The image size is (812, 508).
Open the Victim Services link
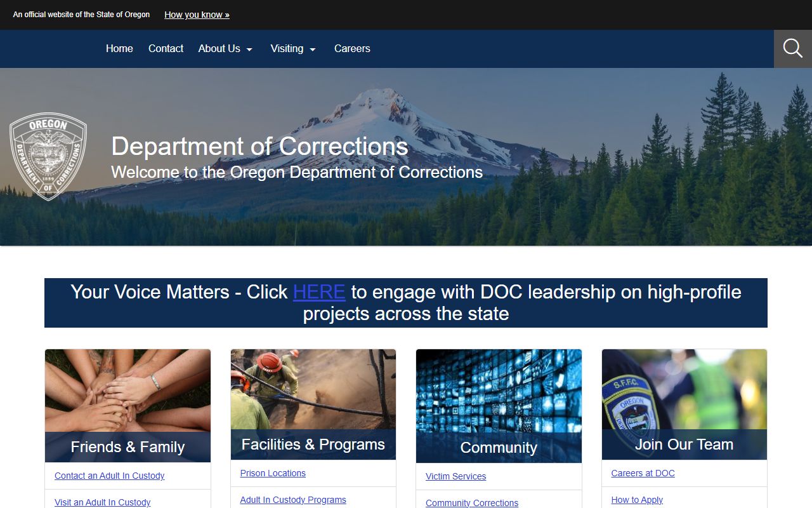455,476
